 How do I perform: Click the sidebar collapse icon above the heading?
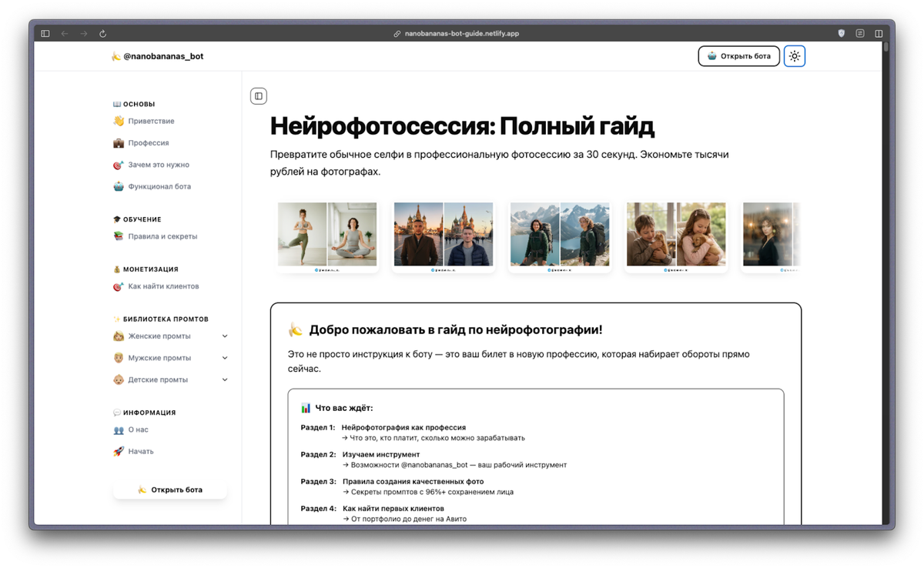259,96
